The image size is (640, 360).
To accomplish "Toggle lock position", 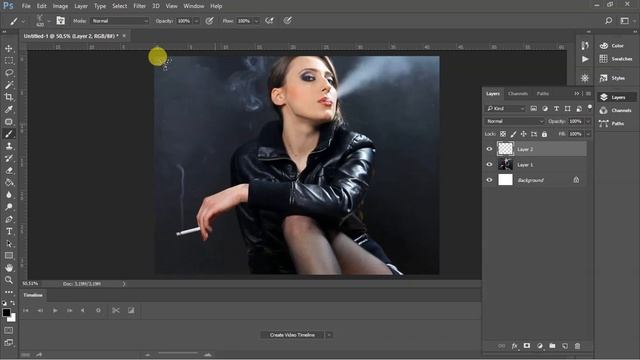I will point(523,134).
